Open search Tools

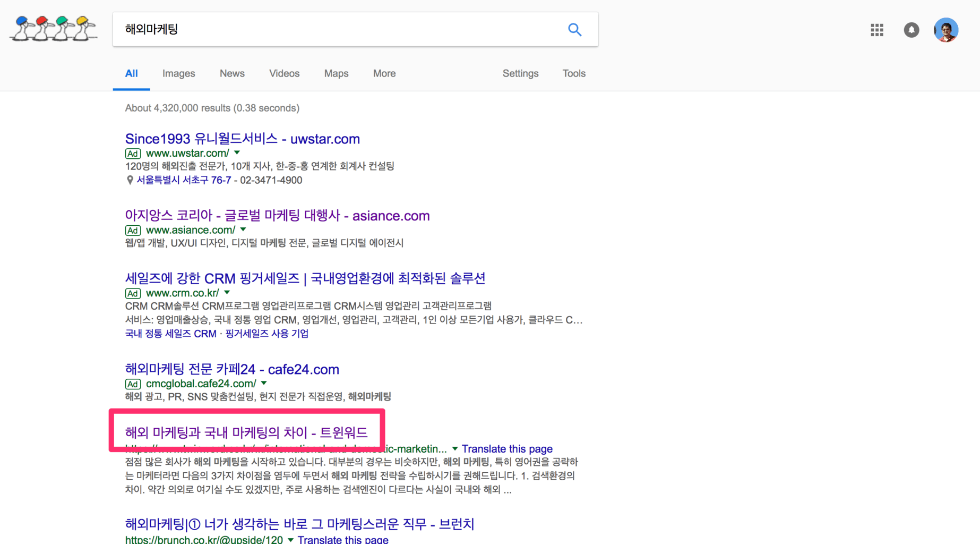pos(574,73)
